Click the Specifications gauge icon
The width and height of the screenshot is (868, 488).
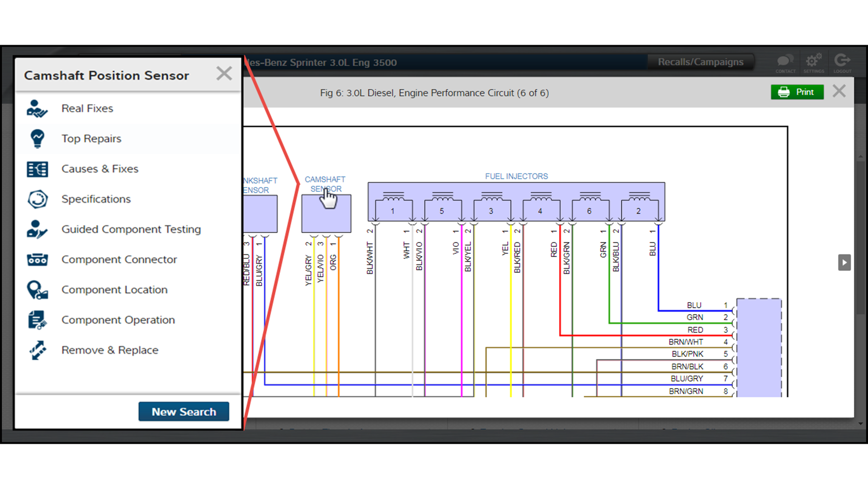tap(37, 199)
